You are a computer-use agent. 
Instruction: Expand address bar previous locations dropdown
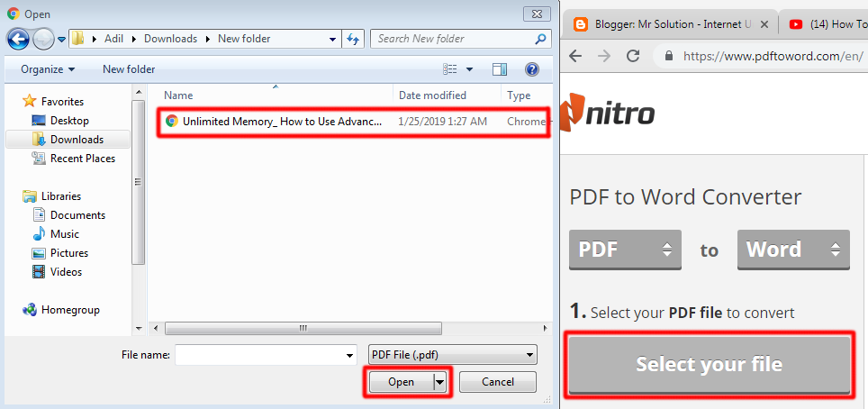pyautogui.click(x=332, y=40)
